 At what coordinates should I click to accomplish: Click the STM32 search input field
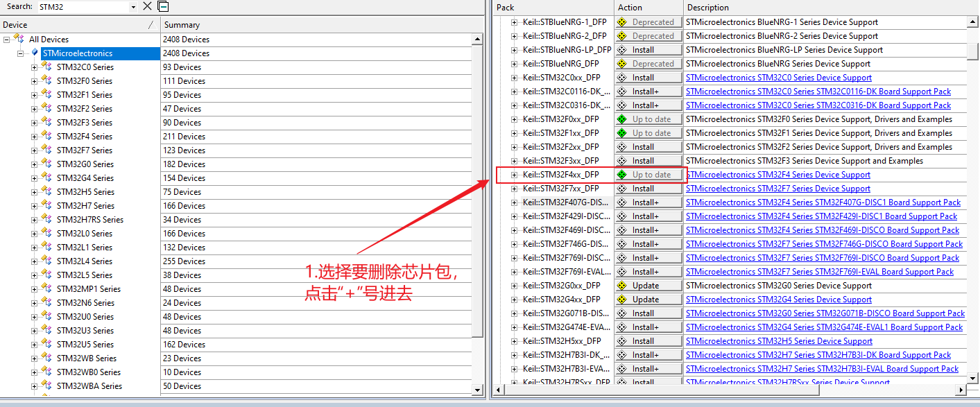[x=83, y=6]
